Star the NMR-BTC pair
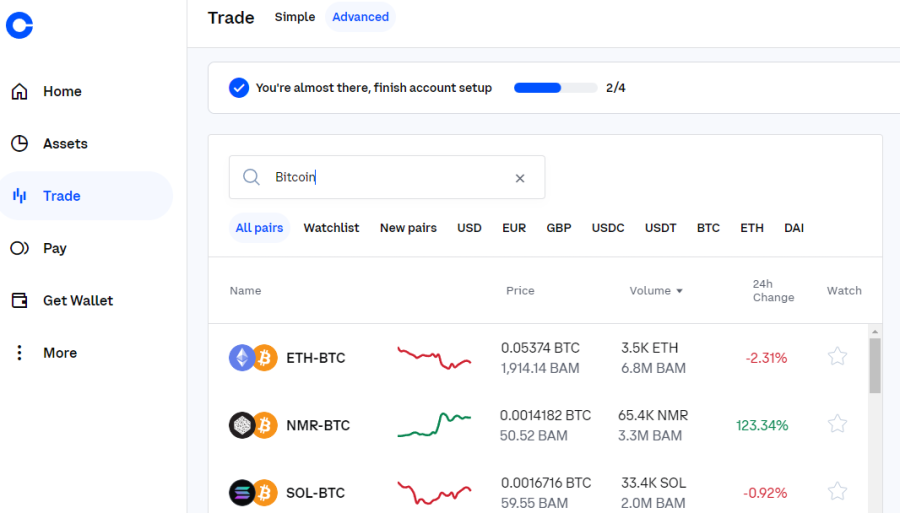 (837, 424)
